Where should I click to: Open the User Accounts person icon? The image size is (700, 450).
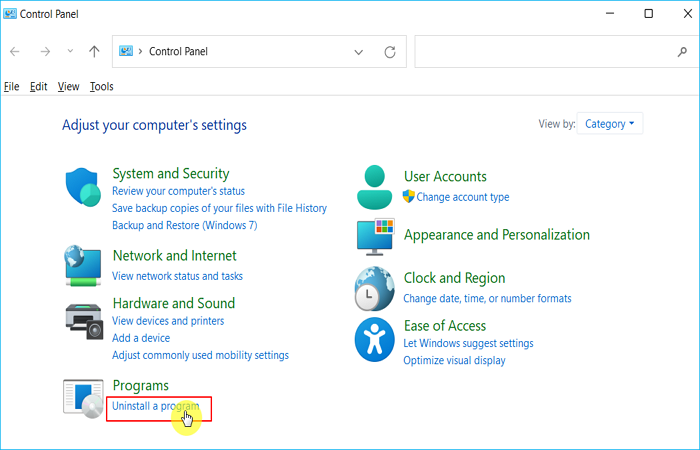pyautogui.click(x=375, y=187)
